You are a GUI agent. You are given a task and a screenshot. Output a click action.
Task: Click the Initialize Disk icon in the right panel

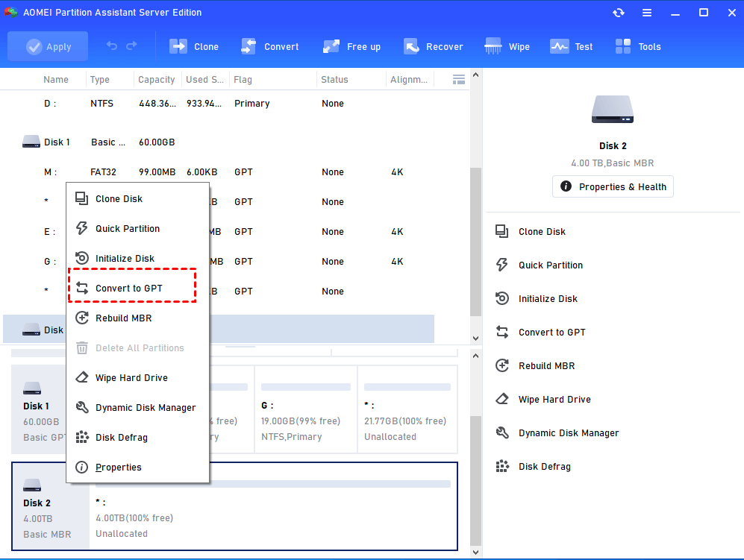point(502,298)
